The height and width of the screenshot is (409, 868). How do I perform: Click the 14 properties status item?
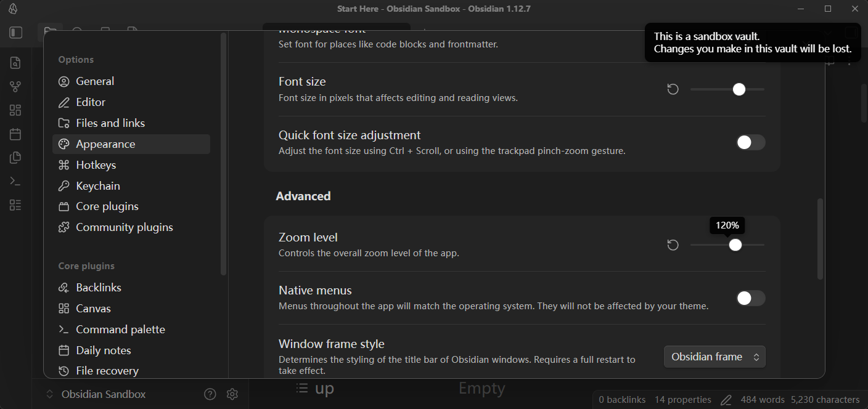(682, 400)
